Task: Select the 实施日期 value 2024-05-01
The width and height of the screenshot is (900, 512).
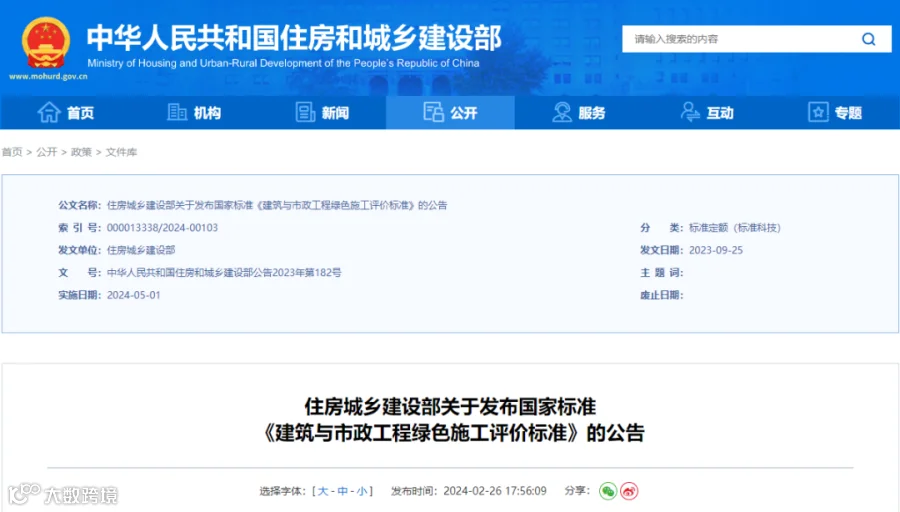Action: tap(134, 295)
